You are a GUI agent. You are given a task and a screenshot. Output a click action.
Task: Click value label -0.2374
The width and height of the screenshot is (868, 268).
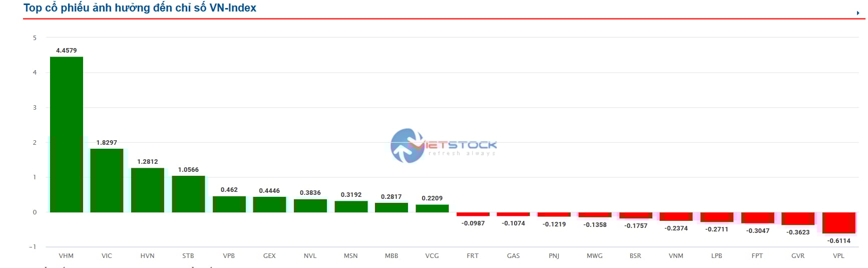point(676,228)
